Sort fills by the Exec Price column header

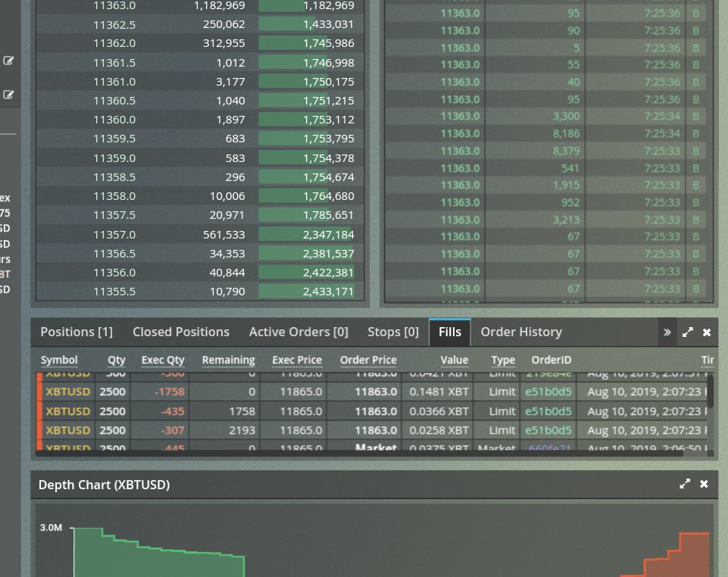(x=297, y=360)
